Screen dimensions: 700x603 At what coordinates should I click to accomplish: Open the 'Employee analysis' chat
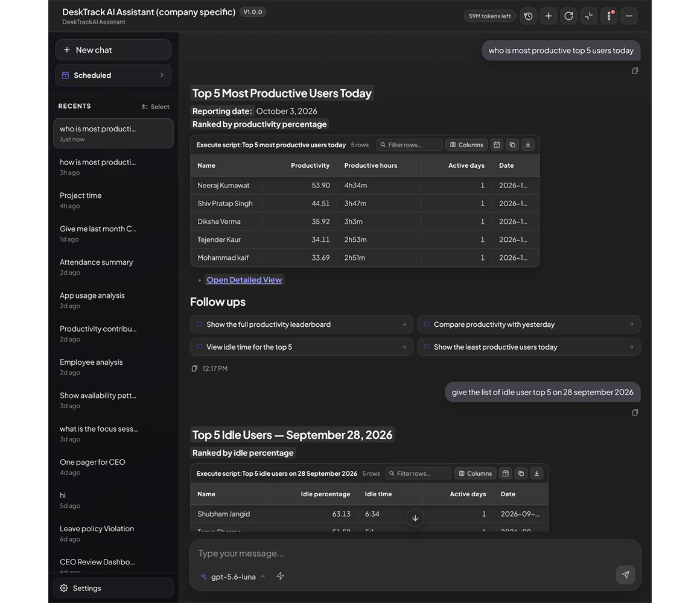[113, 367]
